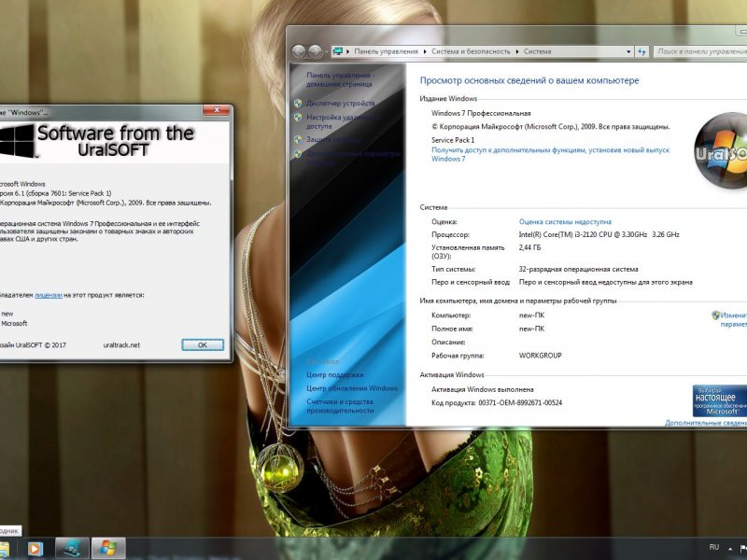The width and height of the screenshot is (747, 560).
Task: Open Счетчики и средства производительности link
Action: (x=340, y=406)
